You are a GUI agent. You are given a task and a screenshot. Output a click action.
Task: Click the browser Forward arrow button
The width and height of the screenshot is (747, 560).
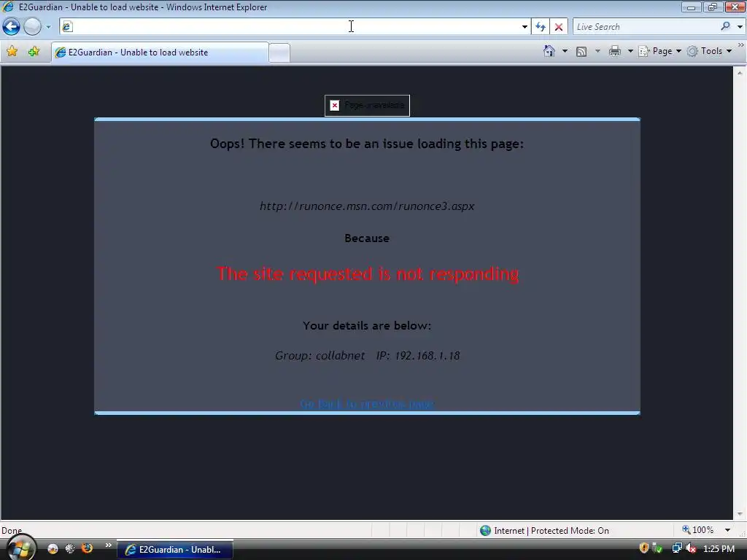[x=32, y=27]
